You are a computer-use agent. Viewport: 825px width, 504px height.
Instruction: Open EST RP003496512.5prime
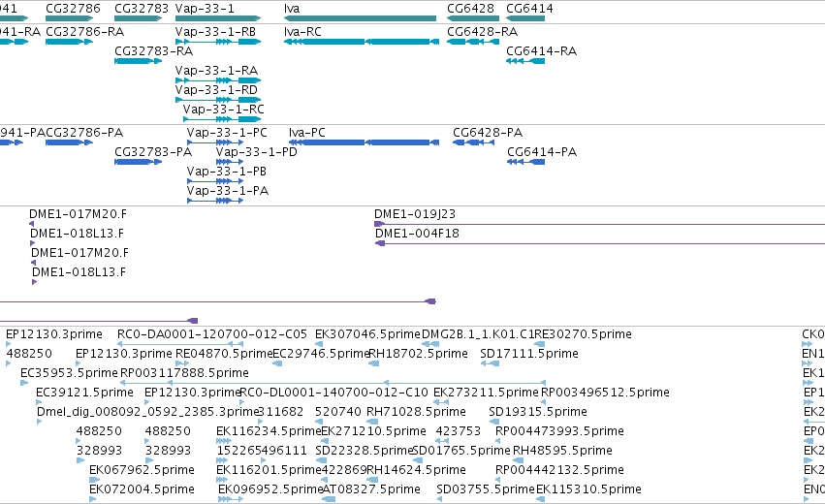[605, 393]
